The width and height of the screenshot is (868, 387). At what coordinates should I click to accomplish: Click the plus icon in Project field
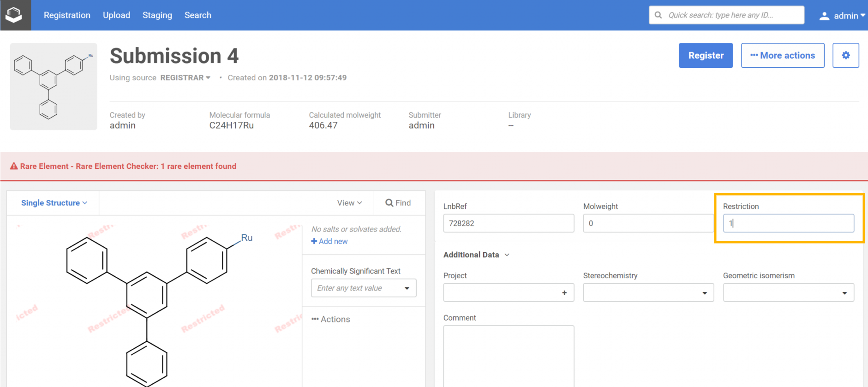[564, 292]
